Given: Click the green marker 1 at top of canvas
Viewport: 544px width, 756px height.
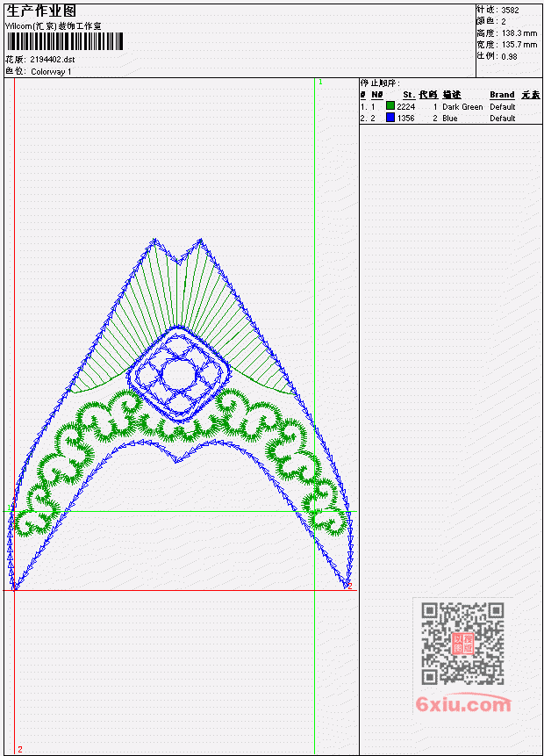Looking at the screenshot, I should (x=320, y=82).
